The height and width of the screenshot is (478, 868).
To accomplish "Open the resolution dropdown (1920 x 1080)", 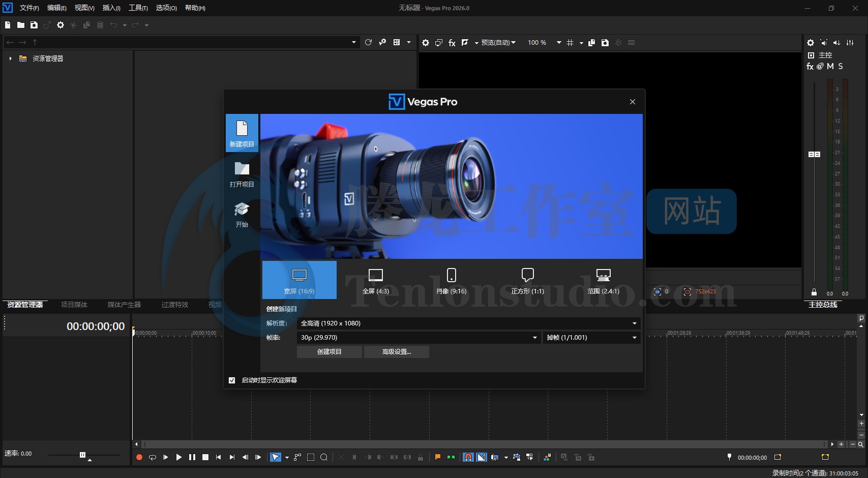I will [x=468, y=323].
